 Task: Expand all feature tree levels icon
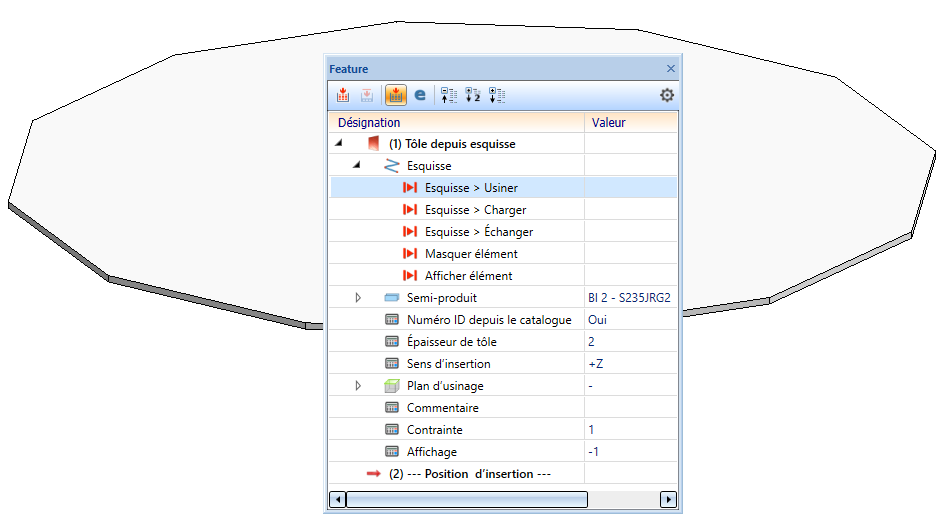click(x=497, y=96)
